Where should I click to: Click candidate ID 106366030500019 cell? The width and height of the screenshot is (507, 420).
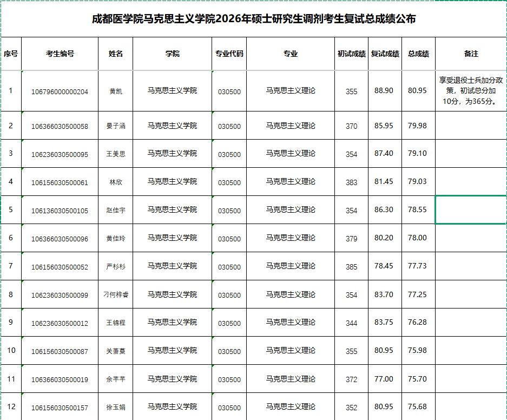(60, 379)
